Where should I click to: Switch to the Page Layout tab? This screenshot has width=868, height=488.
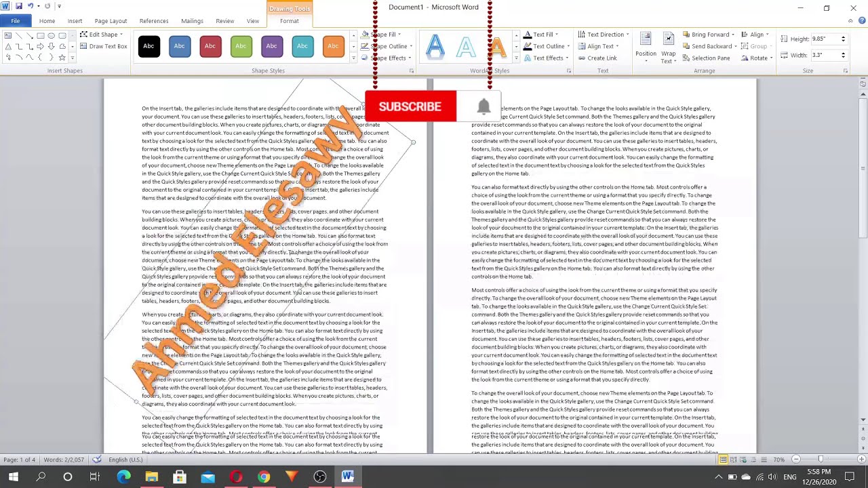click(111, 21)
